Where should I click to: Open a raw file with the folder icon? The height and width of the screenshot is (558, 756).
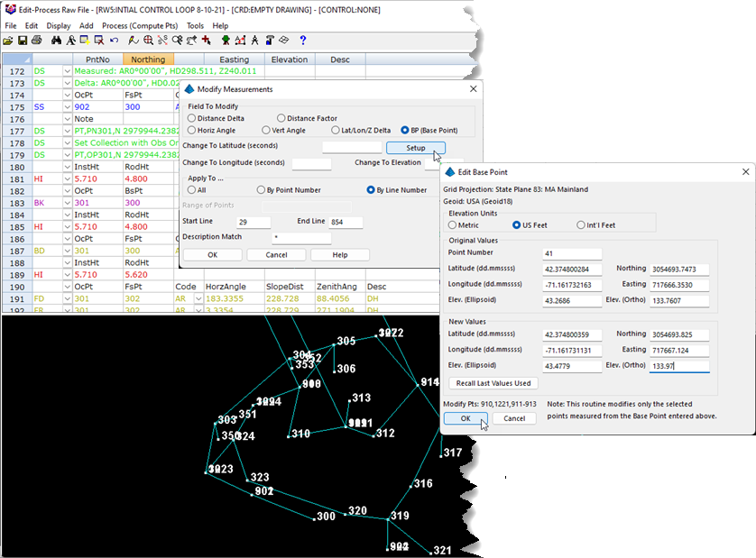click(10, 41)
